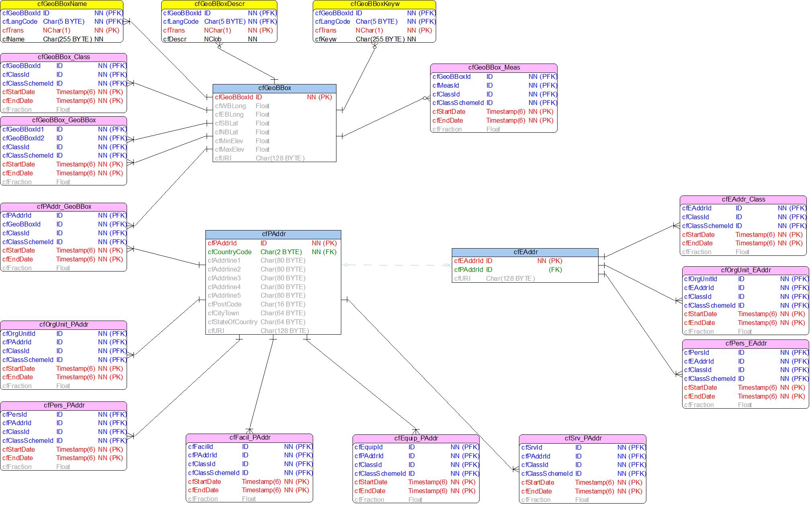This screenshot has height=506, width=812.
Task: Select the cfEAddr table header
Action: (525, 252)
